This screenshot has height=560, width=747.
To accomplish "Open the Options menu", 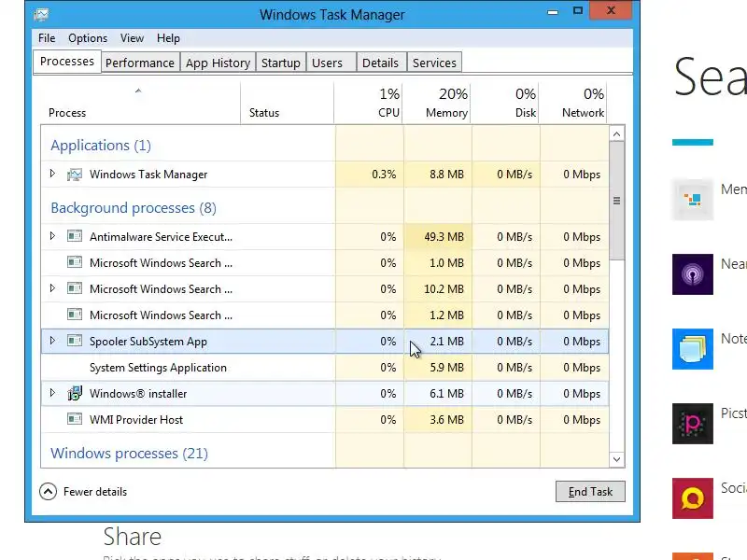I will (88, 38).
